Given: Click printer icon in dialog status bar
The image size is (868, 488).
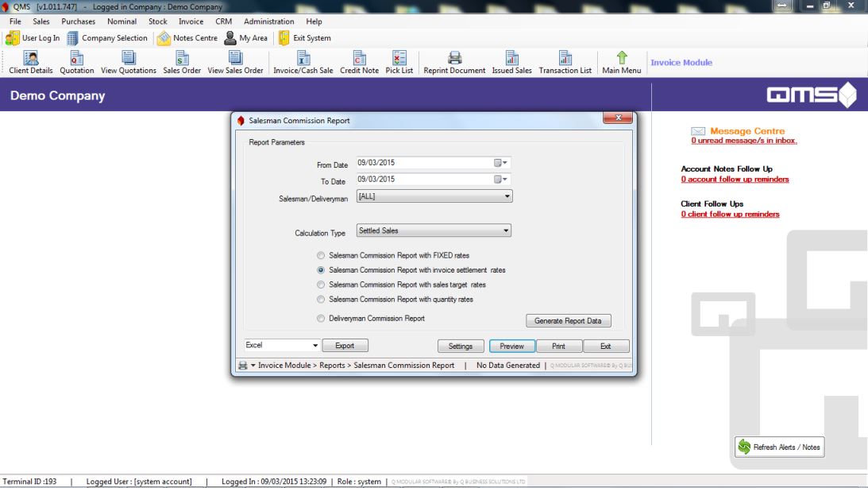Looking at the screenshot, I should coord(242,366).
